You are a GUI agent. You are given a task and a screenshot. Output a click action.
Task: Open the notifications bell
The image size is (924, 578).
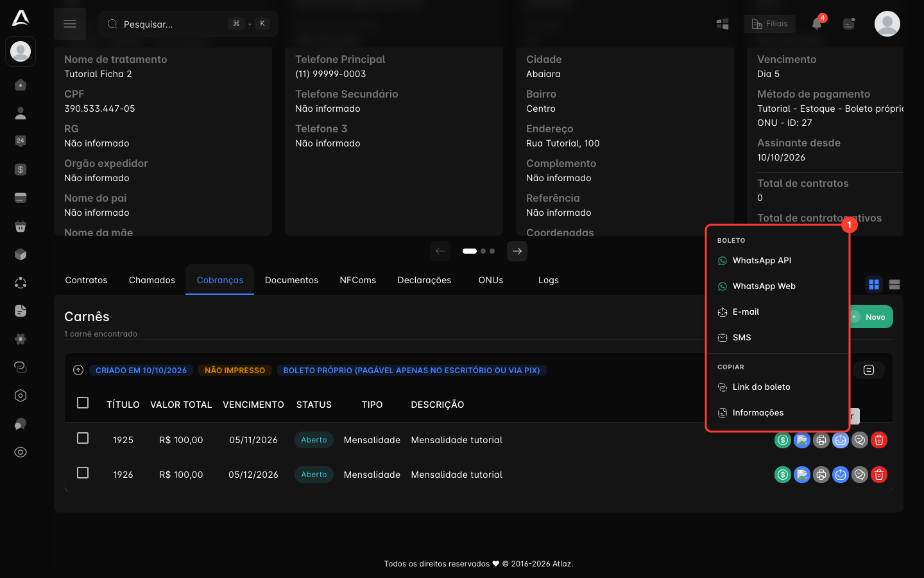click(x=817, y=24)
